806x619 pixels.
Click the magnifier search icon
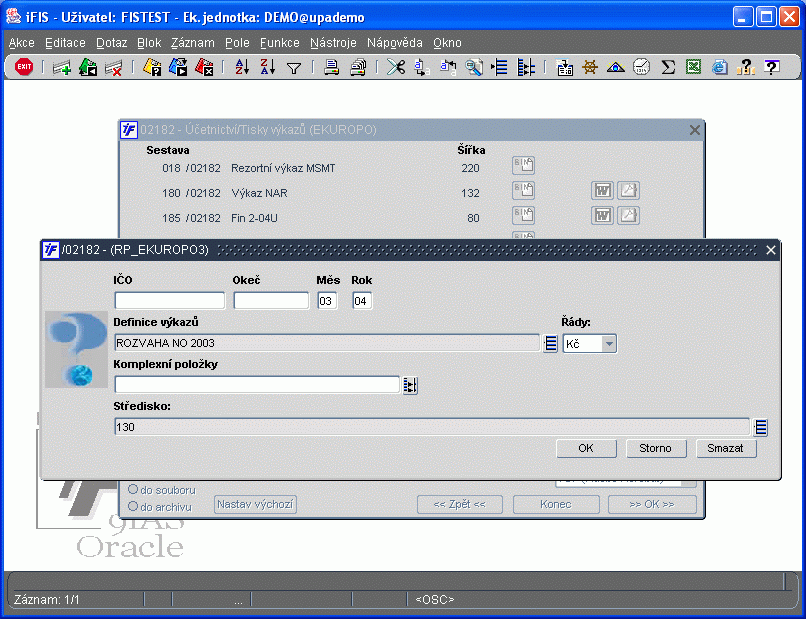pos(473,67)
